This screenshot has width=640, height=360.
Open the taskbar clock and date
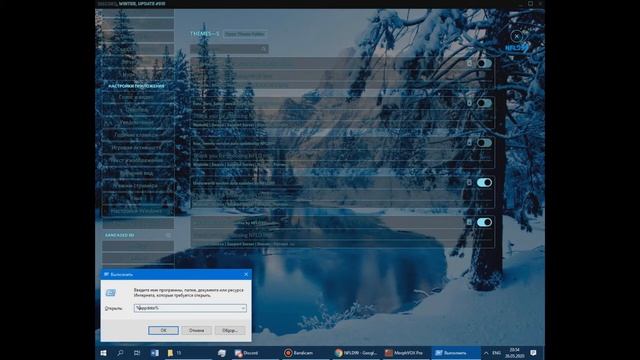[515, 353]
